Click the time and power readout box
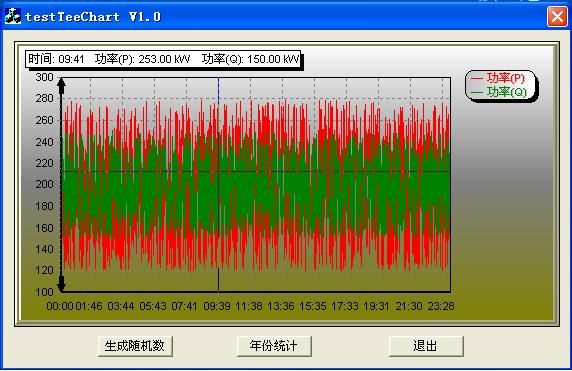Screen dimensions: 572x371 tap(163, 59)
